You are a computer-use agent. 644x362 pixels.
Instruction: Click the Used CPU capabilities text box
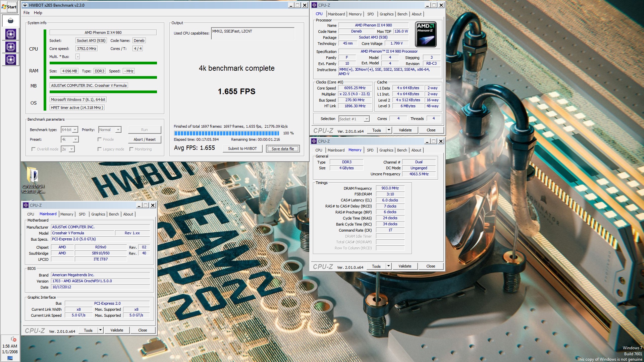click(253, 33)
